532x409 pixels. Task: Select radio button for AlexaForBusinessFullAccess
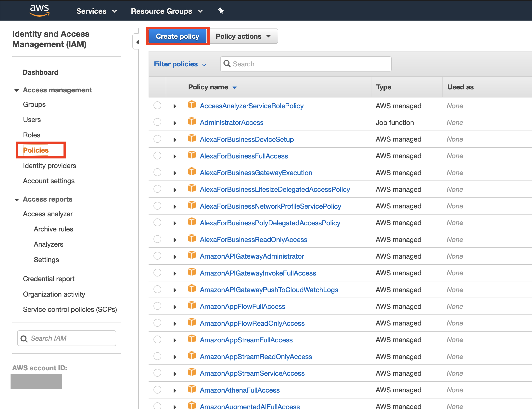coord(157,156)
